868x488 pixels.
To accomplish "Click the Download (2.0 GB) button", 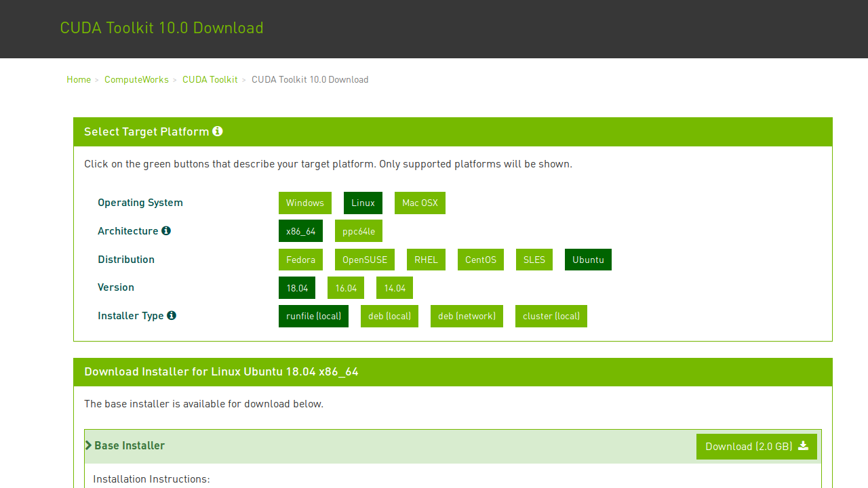I will (x=757, y=447).
